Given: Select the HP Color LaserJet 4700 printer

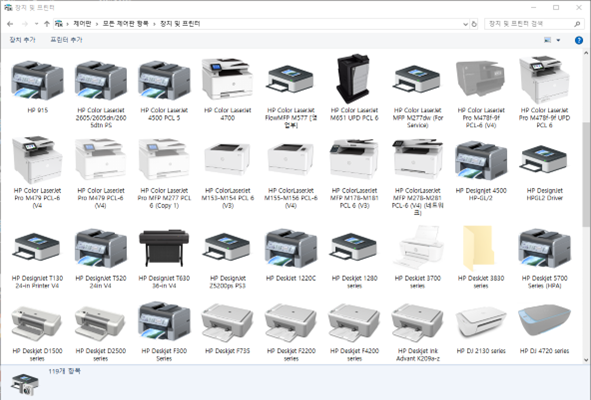Looking at the screenshot, I should 227,88.
